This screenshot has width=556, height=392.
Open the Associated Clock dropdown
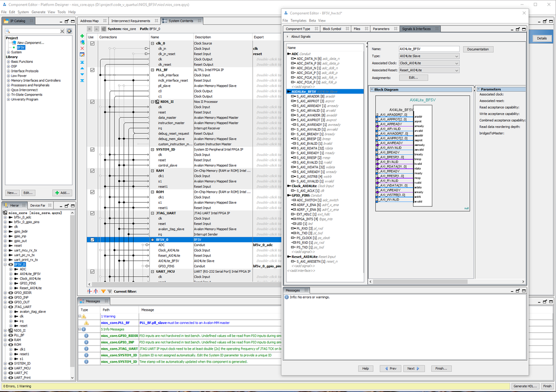(x=429, y=63)
